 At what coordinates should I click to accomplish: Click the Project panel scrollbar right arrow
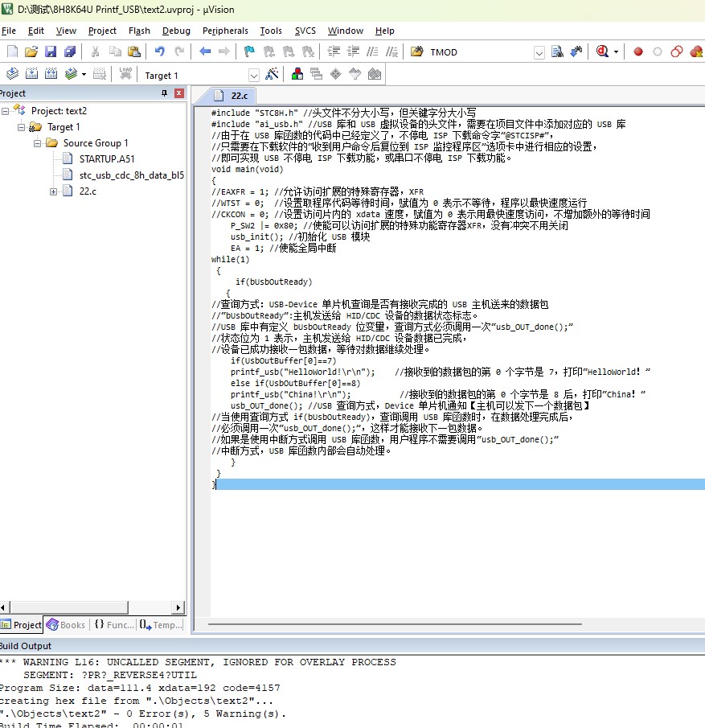[178, 607]
